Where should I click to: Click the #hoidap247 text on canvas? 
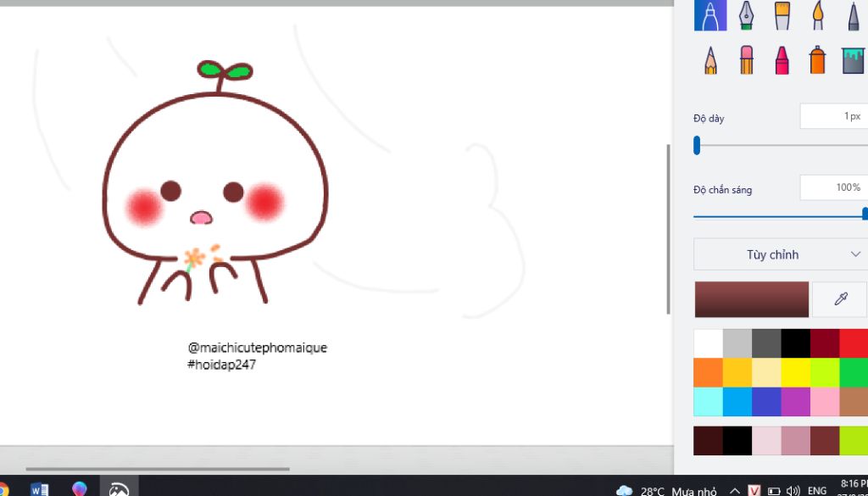[221, 365]
